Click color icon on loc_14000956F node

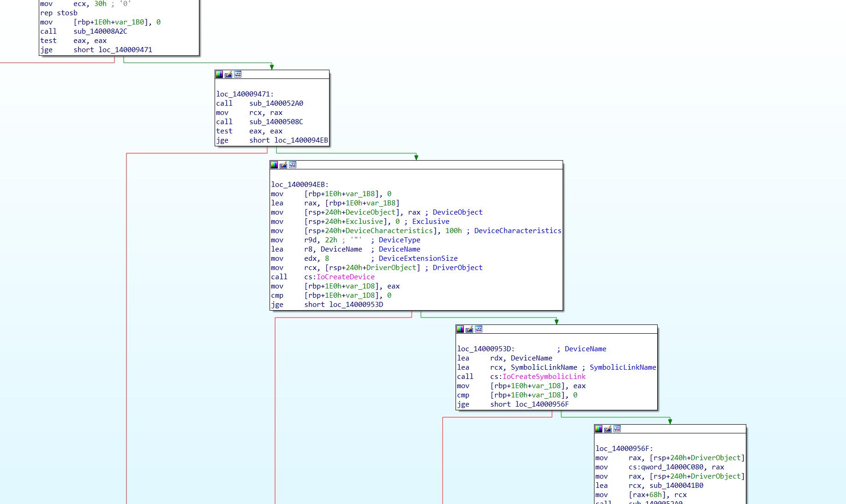click(599, 429)
